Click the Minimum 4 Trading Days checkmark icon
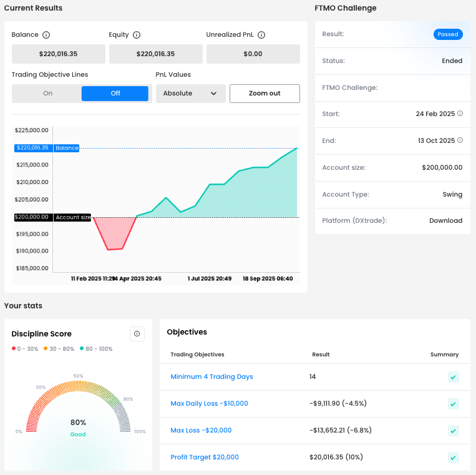 454,377
